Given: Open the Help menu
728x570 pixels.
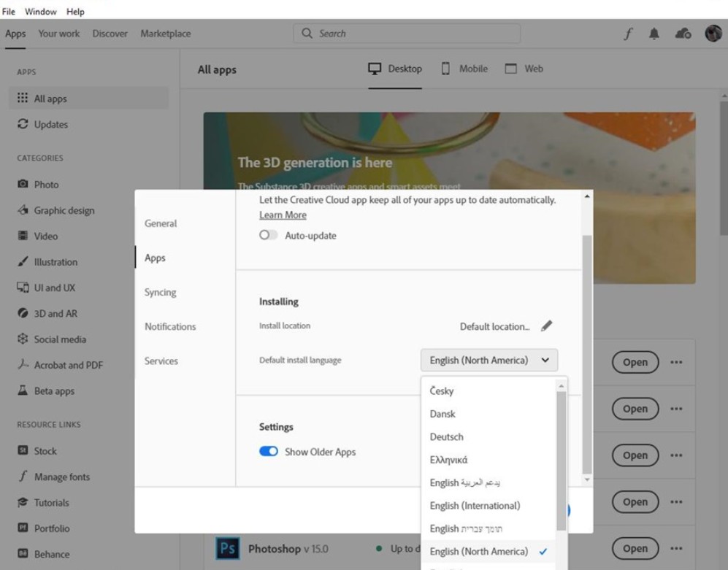Looking at the screenshot, I should [x=75, y=12].
